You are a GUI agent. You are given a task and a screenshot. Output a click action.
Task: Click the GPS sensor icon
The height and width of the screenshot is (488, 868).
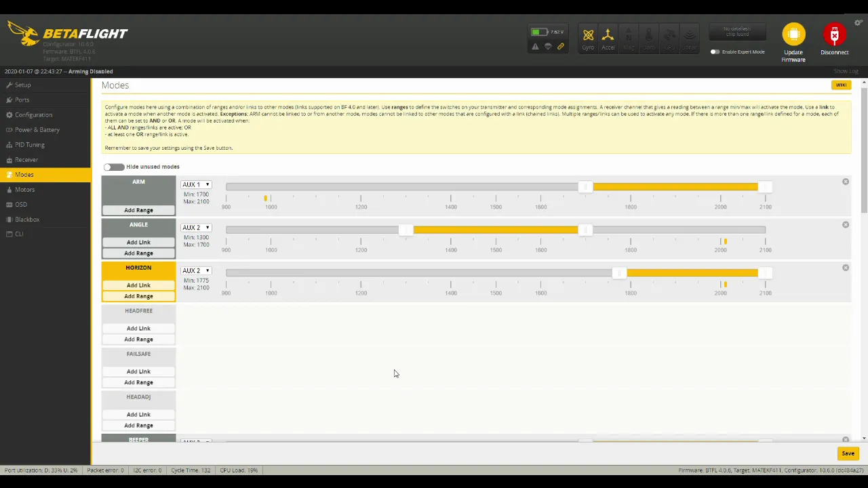point(669,38)
